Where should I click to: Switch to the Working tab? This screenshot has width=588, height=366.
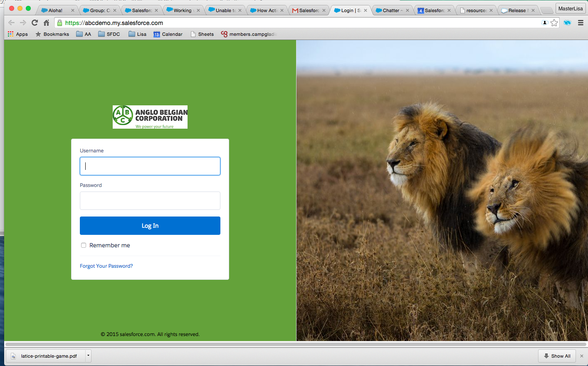tap(182, 10)
